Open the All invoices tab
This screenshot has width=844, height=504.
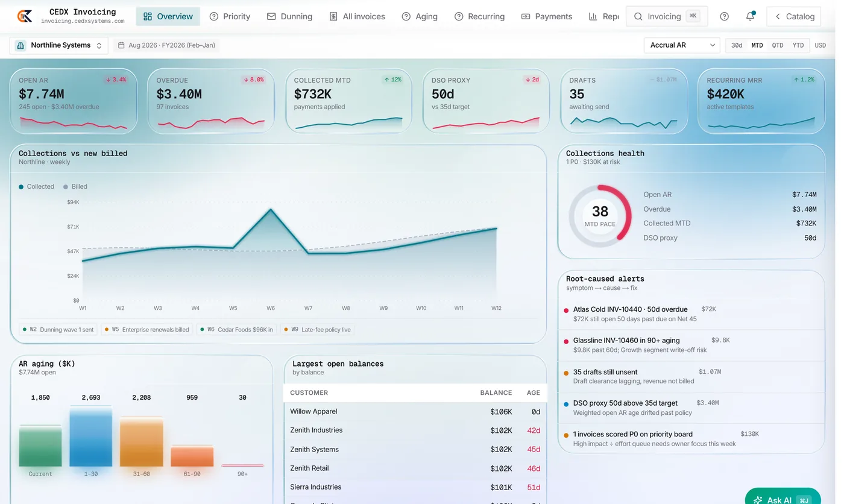click(x=357, y=16)
